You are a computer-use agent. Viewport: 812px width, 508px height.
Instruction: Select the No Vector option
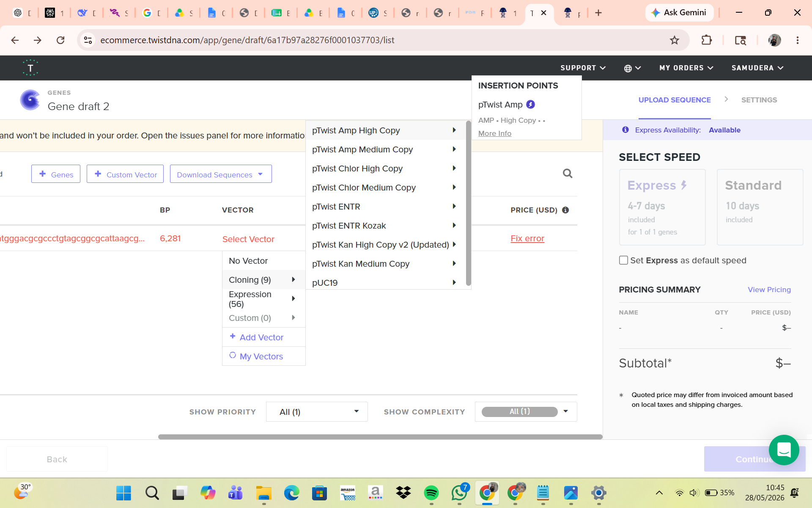point(263,261)
